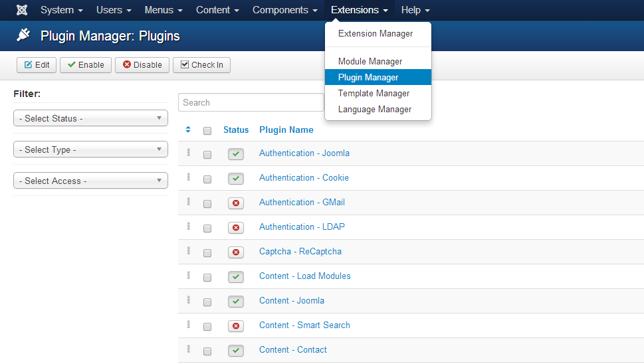The image size is (644, 364).
Task: Open the Users menu
Action: click(114, 10)
